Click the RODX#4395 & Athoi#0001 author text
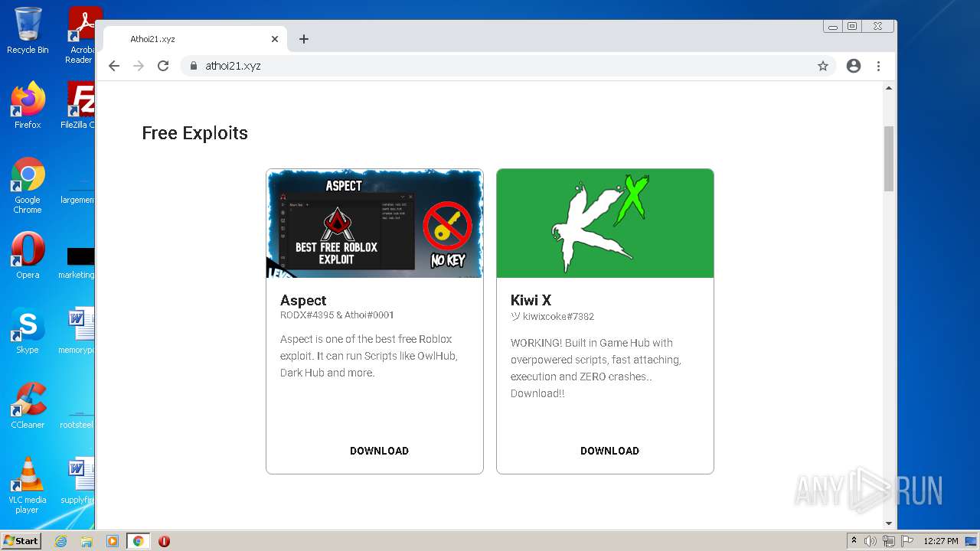 pyautogui.click(x=337, y=315)
